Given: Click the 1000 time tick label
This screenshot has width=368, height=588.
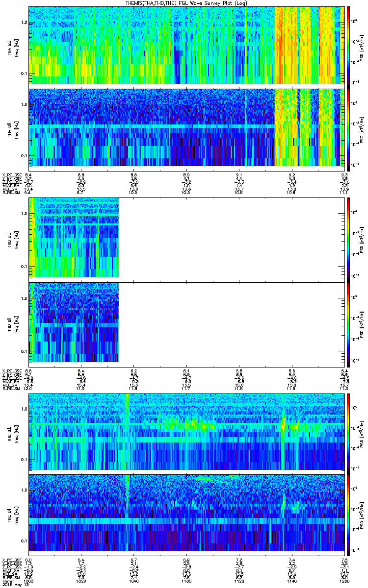Looking at the screenshot, I should tap(29, 581).
